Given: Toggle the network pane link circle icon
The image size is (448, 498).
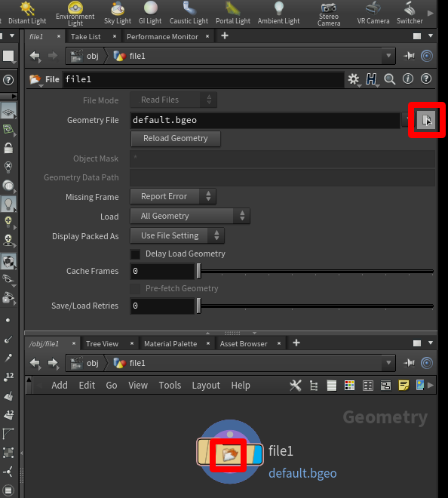Looking at the screenshot, I should (x=427, y=363).
